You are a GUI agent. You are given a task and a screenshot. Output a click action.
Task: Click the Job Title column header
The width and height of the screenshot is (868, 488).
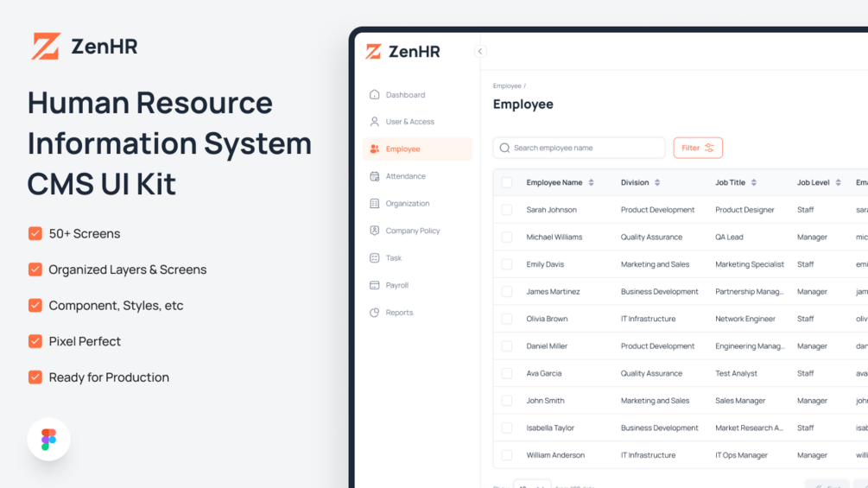730,182
